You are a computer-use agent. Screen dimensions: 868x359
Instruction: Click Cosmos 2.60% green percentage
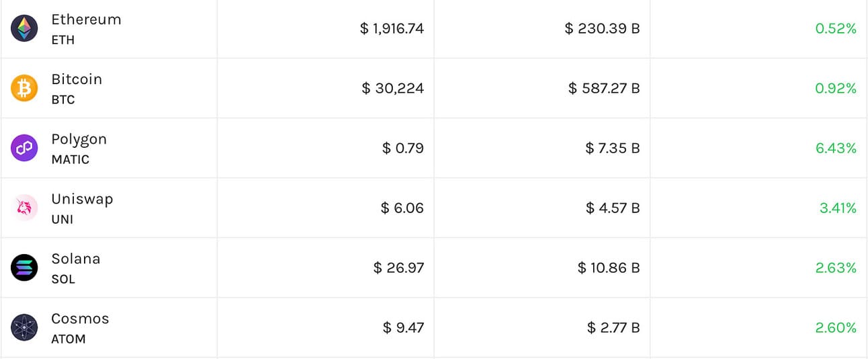(x=836, y=327)
